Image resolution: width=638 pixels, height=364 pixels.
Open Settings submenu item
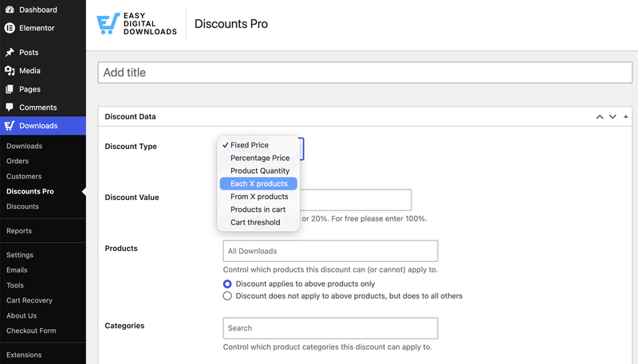coord(19,255)
